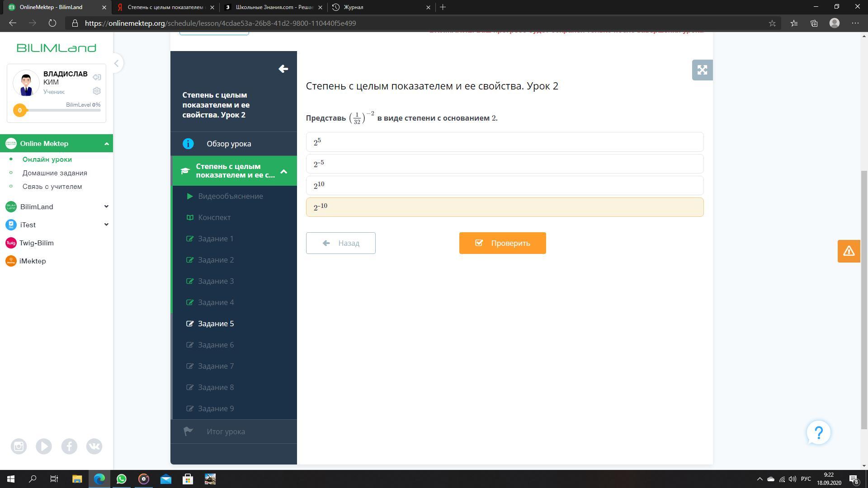Collapse left sidebar with chevron

pos(116,63)
